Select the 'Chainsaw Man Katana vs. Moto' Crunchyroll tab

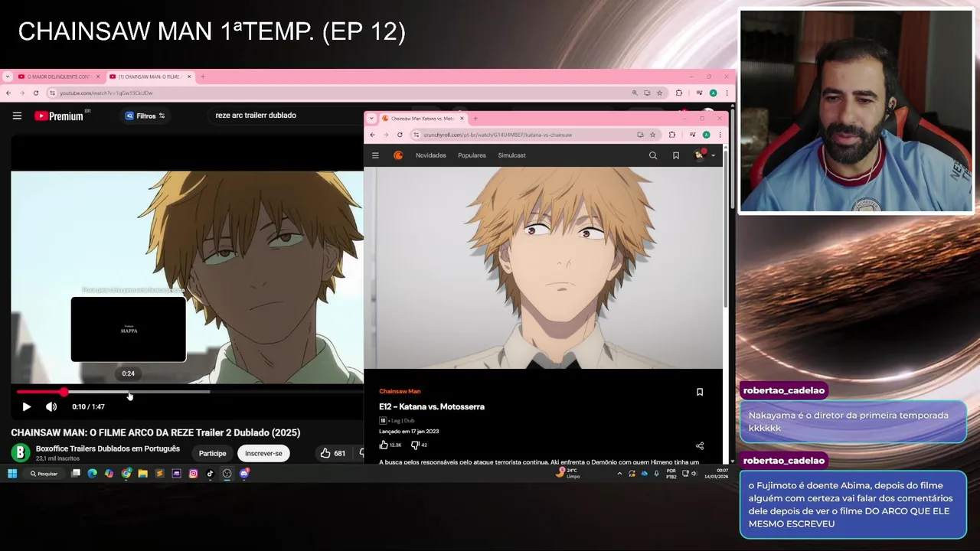point(422,119)
